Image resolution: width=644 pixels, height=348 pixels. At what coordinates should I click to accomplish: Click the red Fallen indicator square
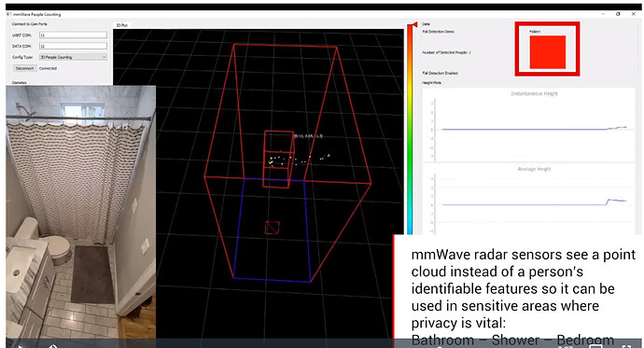[x=548, y=52]
